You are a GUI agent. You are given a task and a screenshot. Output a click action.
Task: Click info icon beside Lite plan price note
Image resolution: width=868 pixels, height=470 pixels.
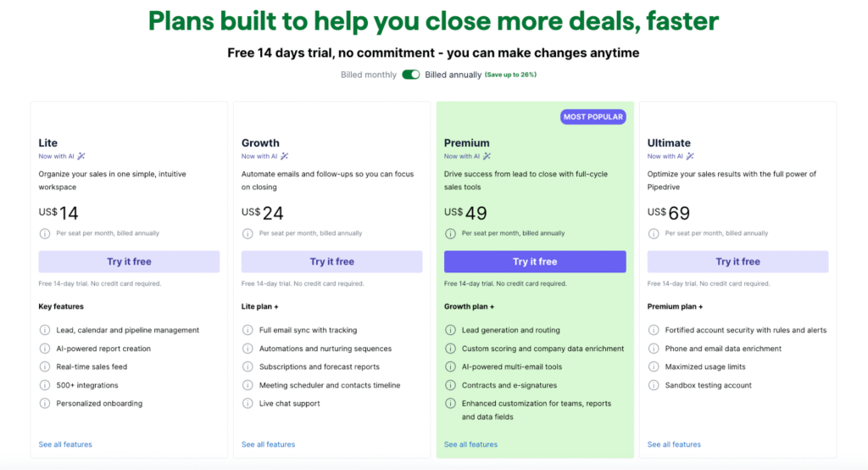coord(45,233)
